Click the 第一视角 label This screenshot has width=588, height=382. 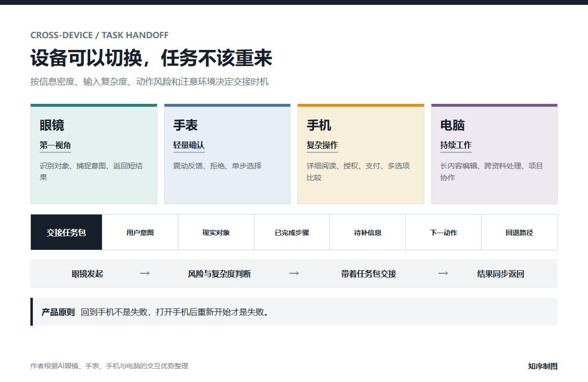coord(55,145)
